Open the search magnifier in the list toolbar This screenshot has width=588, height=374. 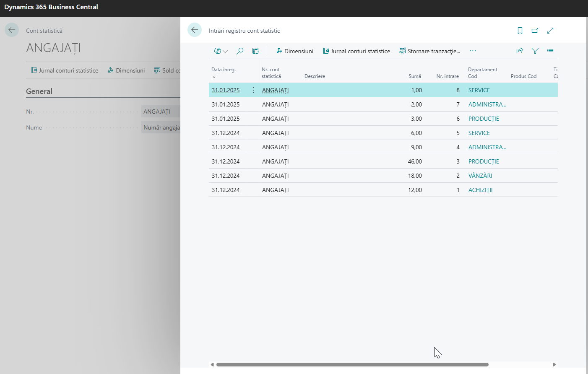240,51
